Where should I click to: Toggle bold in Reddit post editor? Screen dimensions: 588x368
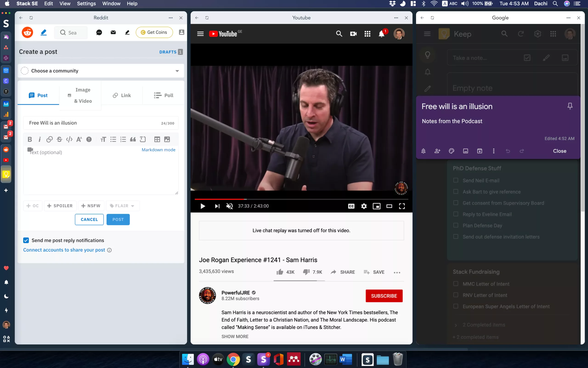[x=30, y=139]
